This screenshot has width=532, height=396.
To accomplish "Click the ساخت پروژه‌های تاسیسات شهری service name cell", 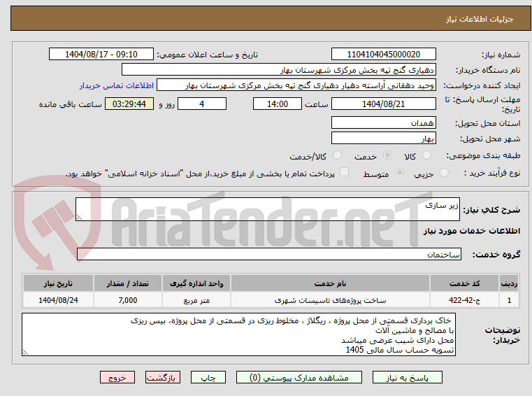I will 330,300.
